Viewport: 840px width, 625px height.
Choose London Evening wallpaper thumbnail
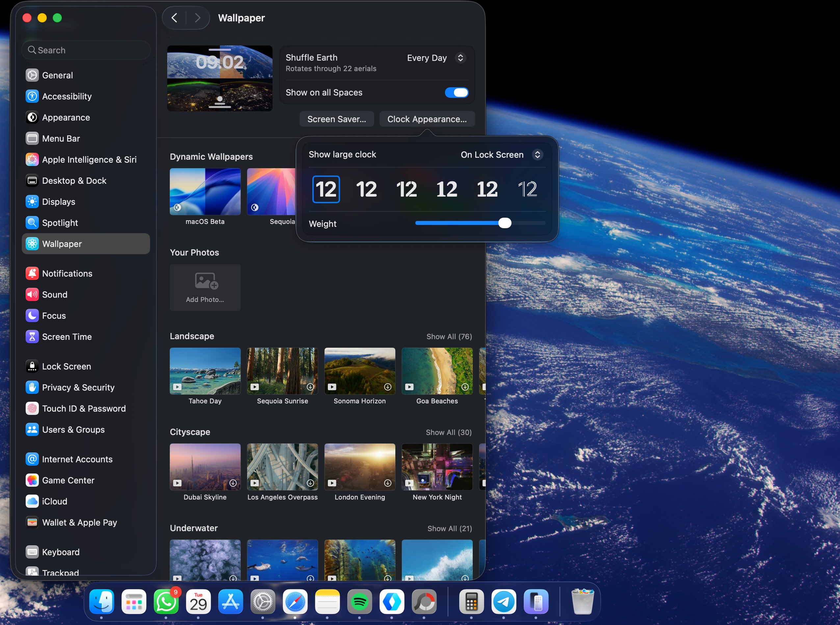360,467
